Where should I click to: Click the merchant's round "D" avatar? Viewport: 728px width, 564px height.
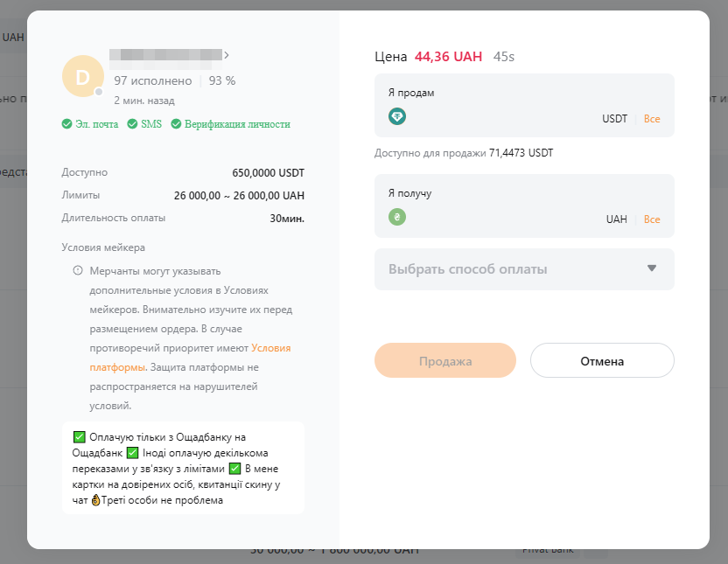click(83, 77)
